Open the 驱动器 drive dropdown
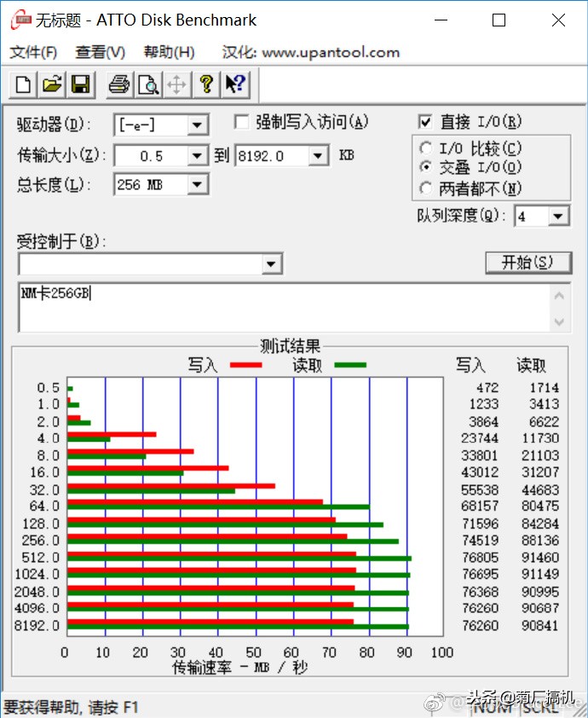The height and width of the screenshot is (718, 588). [197, 125]
